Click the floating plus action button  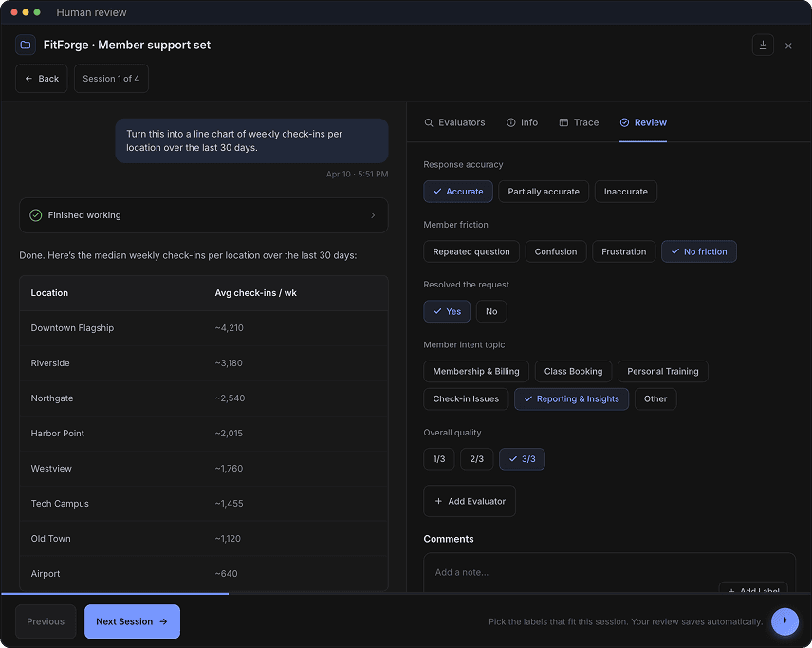[x=784, y=620]
